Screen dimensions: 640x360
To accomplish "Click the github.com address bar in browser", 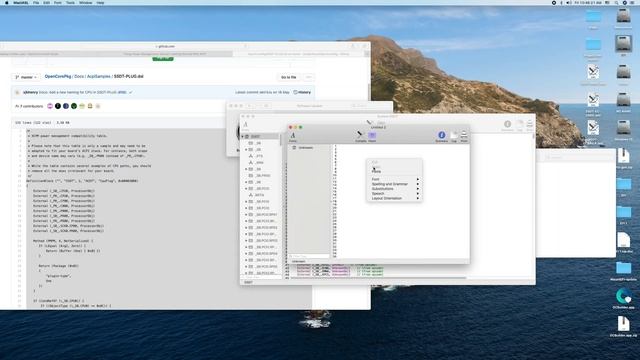I will (x=165, y=47).
